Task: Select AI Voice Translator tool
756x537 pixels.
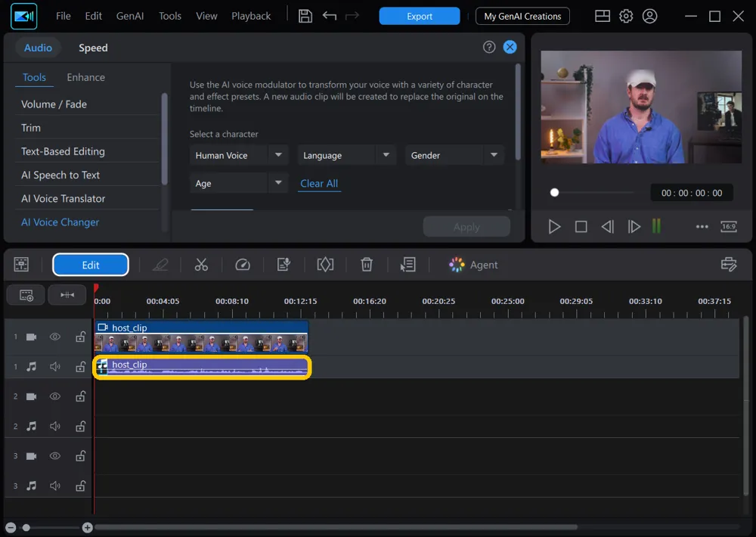Action: point(63,198)
